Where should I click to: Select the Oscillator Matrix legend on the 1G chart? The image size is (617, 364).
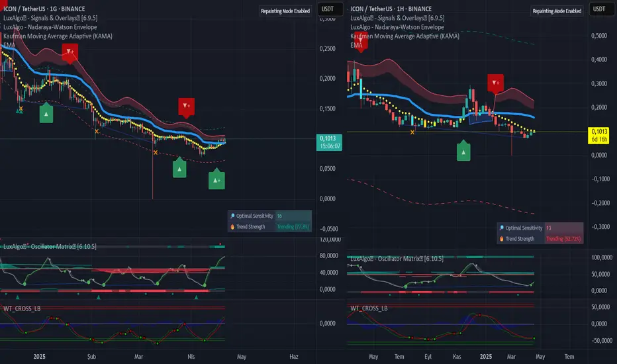[50, 246]
